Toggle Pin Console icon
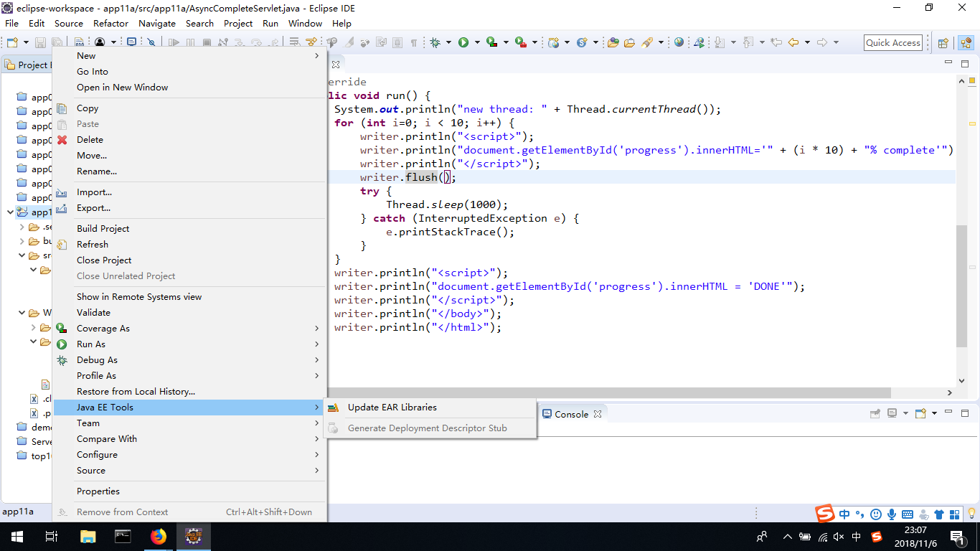The height and width of the screenshot is (551, 980). [x=875, y=413]
